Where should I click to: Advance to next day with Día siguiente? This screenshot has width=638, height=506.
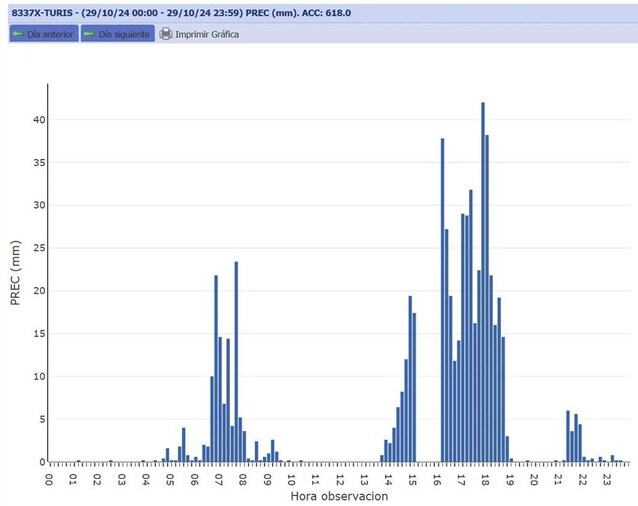click(x=117, y=34)
